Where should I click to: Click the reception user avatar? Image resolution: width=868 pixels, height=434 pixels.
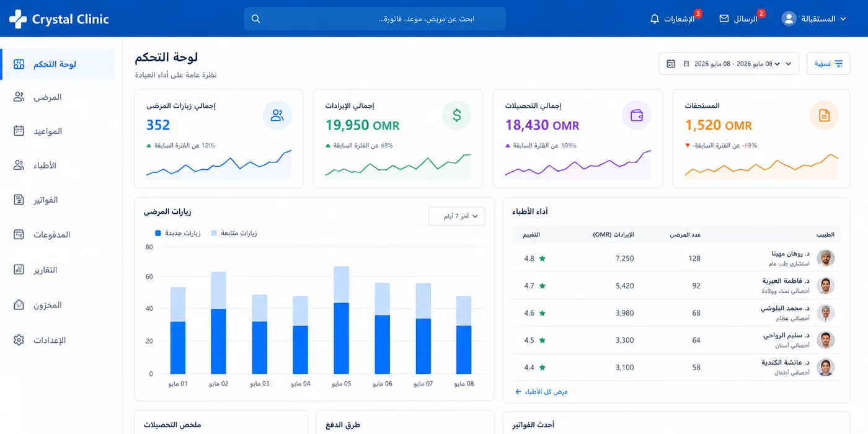pyautogui.click(x=789, y=19)
